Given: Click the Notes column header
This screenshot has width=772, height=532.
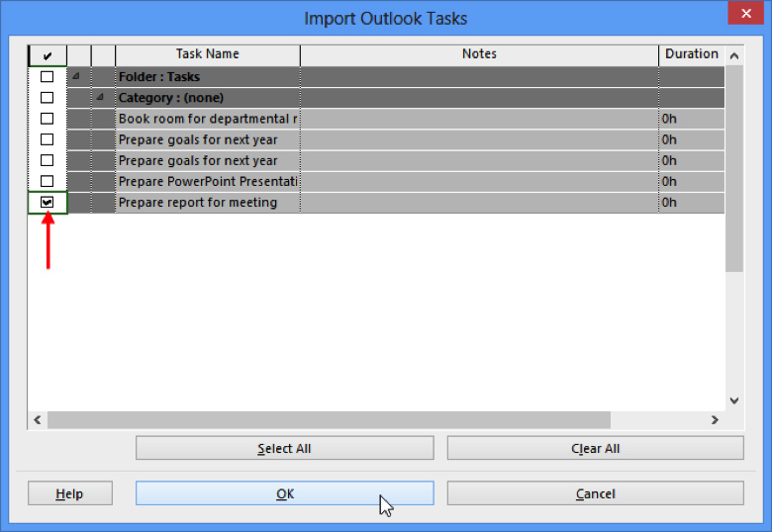Looking at the screenshot, I should 479,54.
